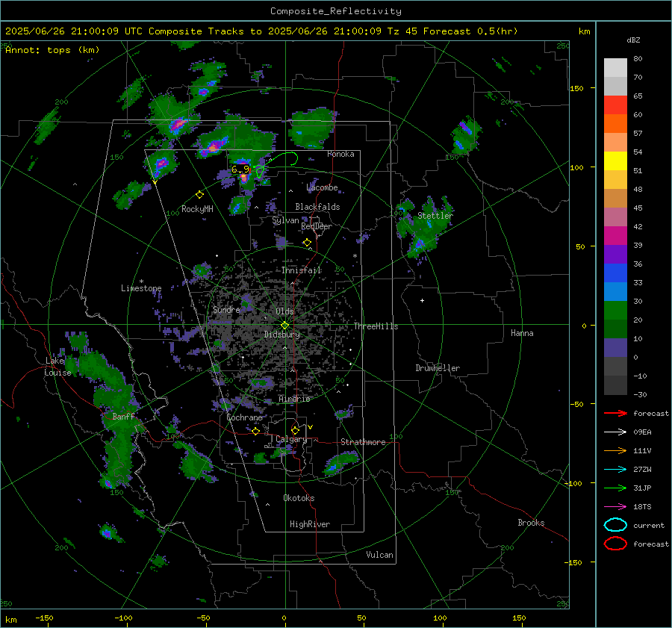Click the Didsbury label at radar center

(282, 335)
